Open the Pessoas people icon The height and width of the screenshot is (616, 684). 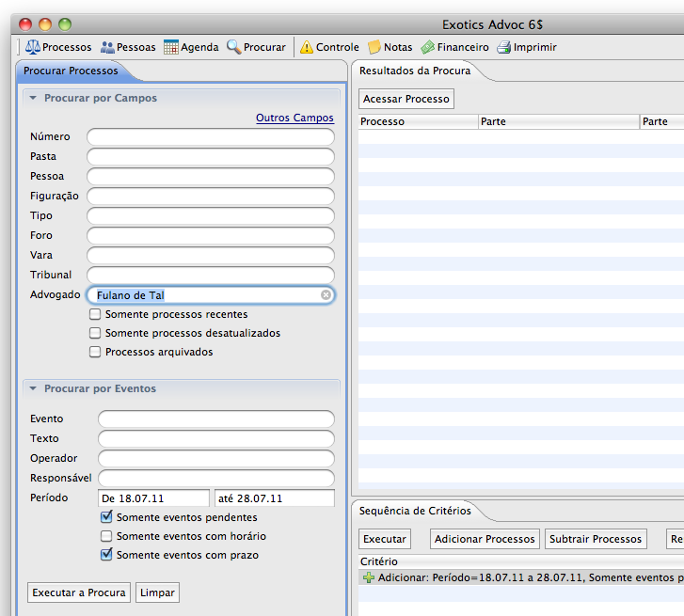pos(107,47)
